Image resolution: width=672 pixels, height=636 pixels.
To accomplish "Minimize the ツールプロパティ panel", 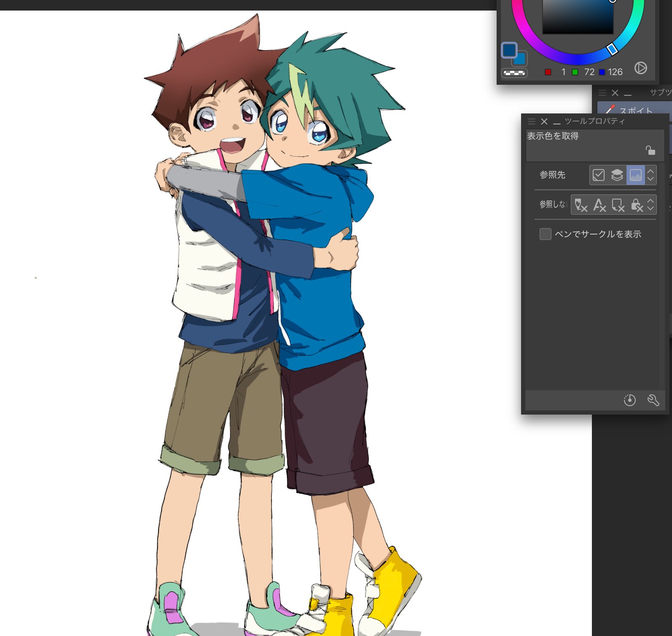I will click(557, 124).
